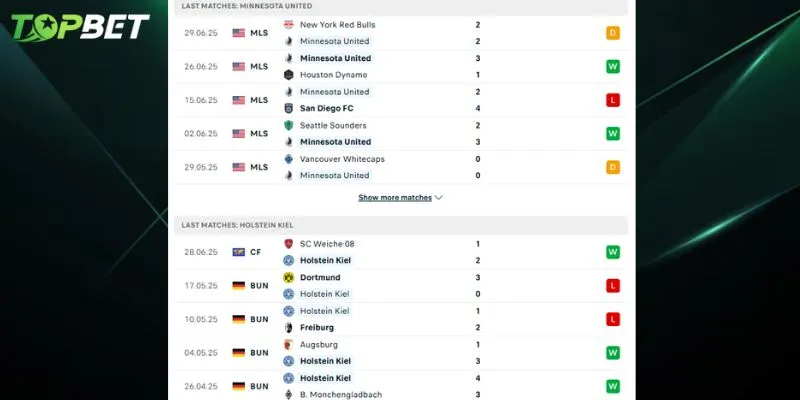800x400 pixels.
Task: Click the Vancouver Whitecaps crest
Action: (289, 159)
